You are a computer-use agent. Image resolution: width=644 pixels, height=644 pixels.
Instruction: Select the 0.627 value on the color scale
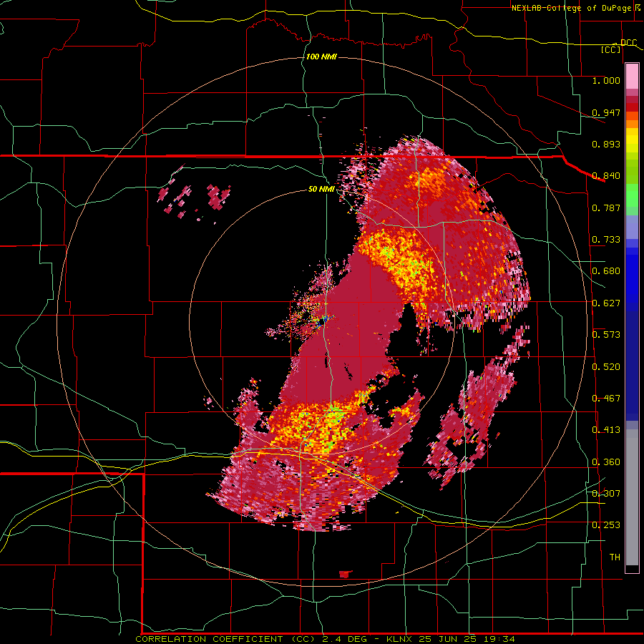tap(606, 303)
